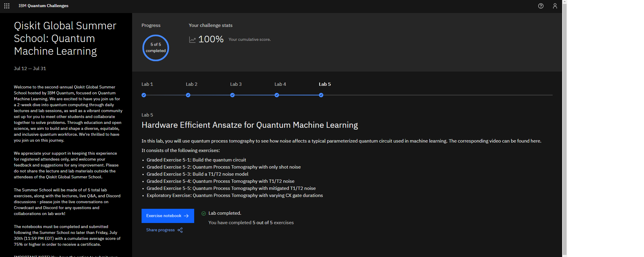Click the Lab 4 progress checkpoint marker
644x257 pixels.
pos(277,95)
